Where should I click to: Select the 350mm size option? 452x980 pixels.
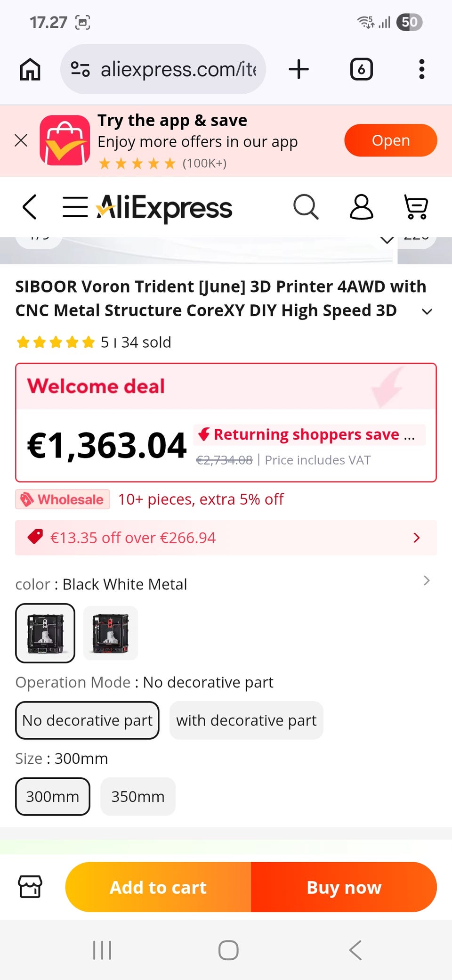point(137,796)
